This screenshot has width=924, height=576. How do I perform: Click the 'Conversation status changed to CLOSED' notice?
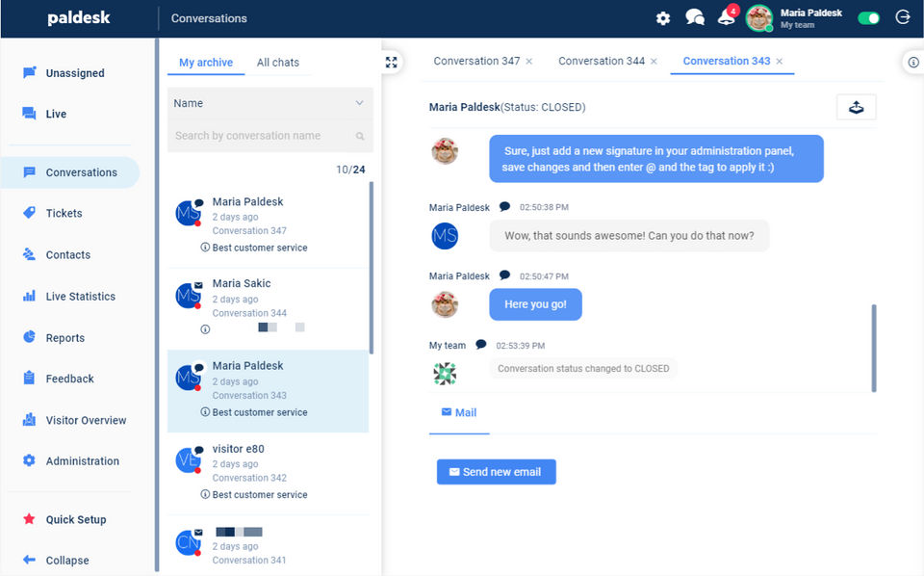[583, 369]
